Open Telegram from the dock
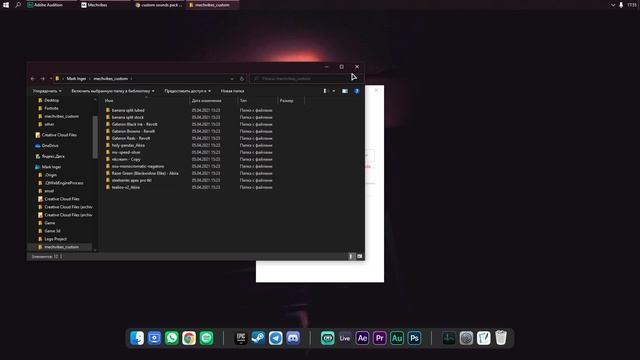Image resolution: width=640 pixels, height=360 pixels. [276, 338]
